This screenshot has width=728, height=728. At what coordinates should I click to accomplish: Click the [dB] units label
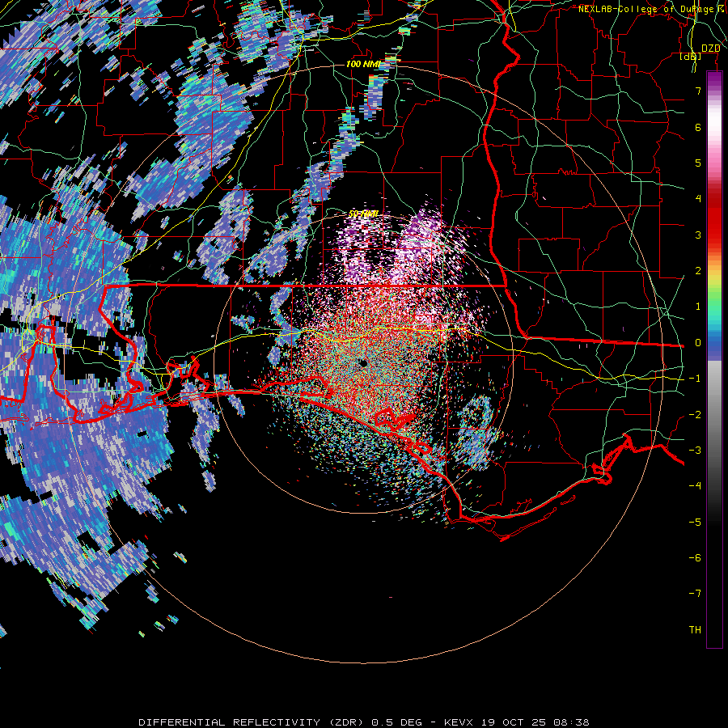pos(691,57)
